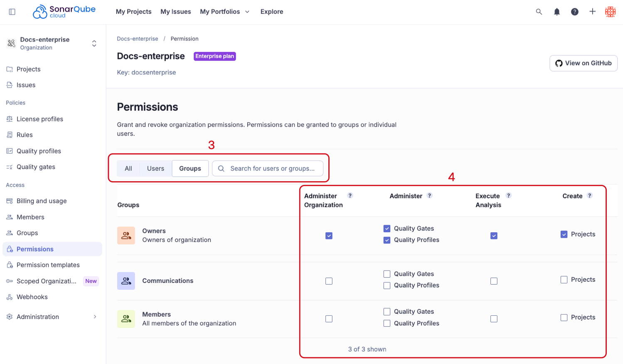The image size is (623, 364).
Task: Expand the Administration sidebar section
Action: coord(52,317)
